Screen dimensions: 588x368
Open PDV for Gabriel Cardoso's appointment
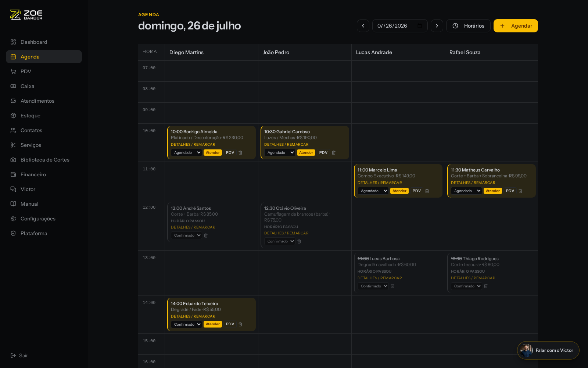[323, 153]
